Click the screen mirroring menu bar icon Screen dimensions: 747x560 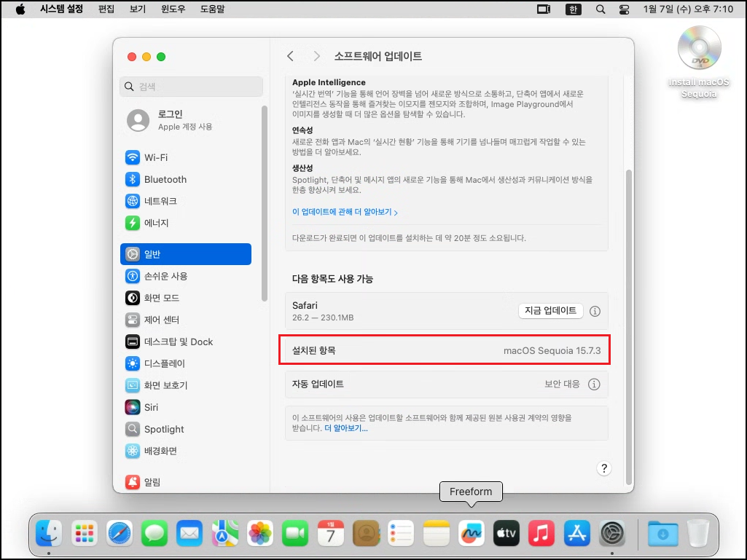pos(544,9)
